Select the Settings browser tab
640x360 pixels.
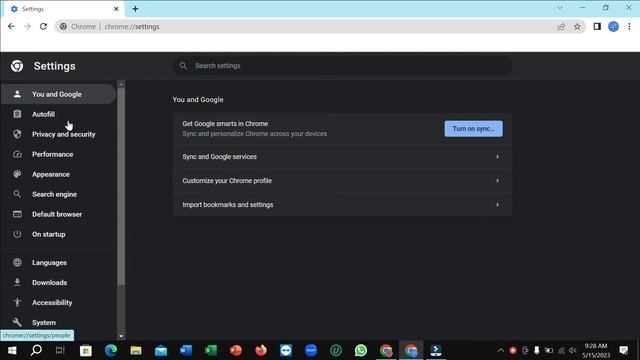pos(63,9)
